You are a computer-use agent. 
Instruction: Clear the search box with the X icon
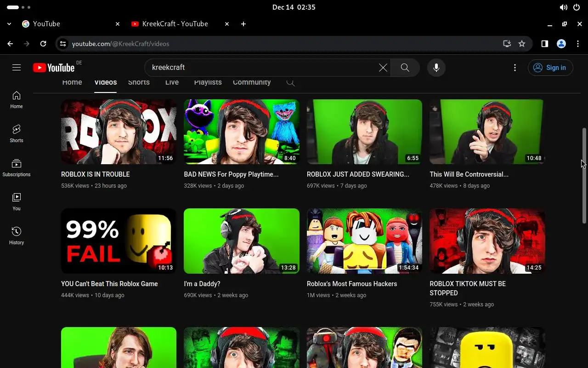pos(383,68)
